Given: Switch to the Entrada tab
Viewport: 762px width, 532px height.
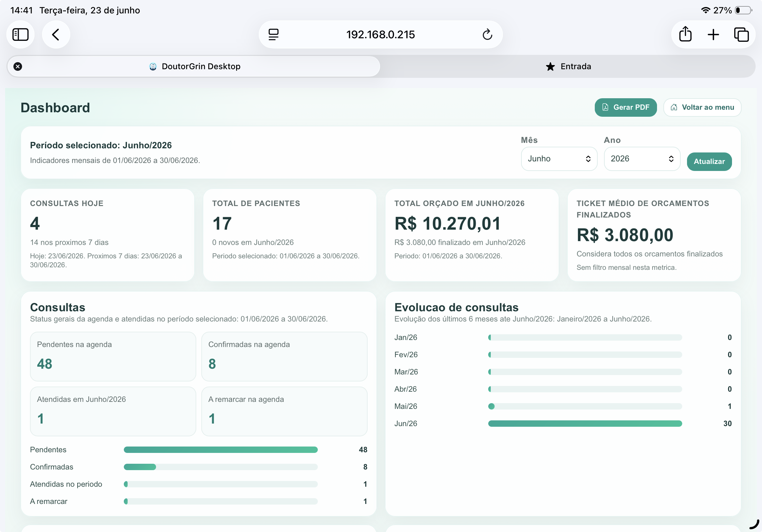Looking at the screenshot, I should (x=568, y=67).
